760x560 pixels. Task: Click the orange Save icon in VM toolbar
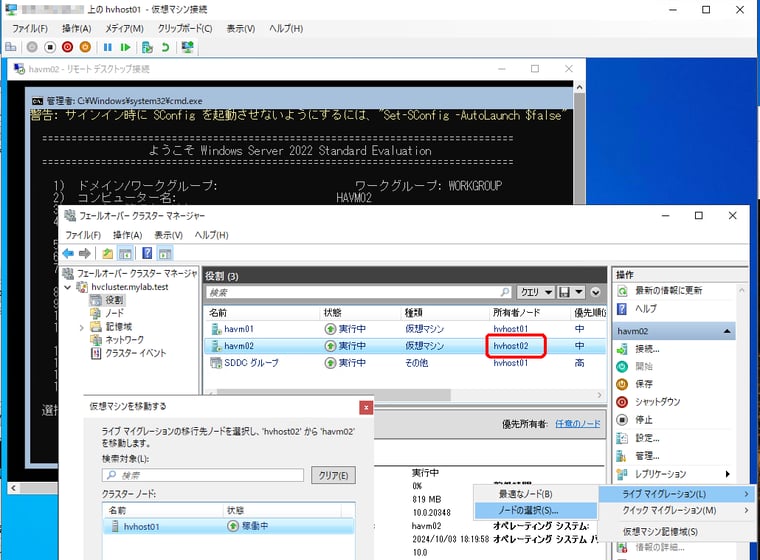tap(85, 47)
